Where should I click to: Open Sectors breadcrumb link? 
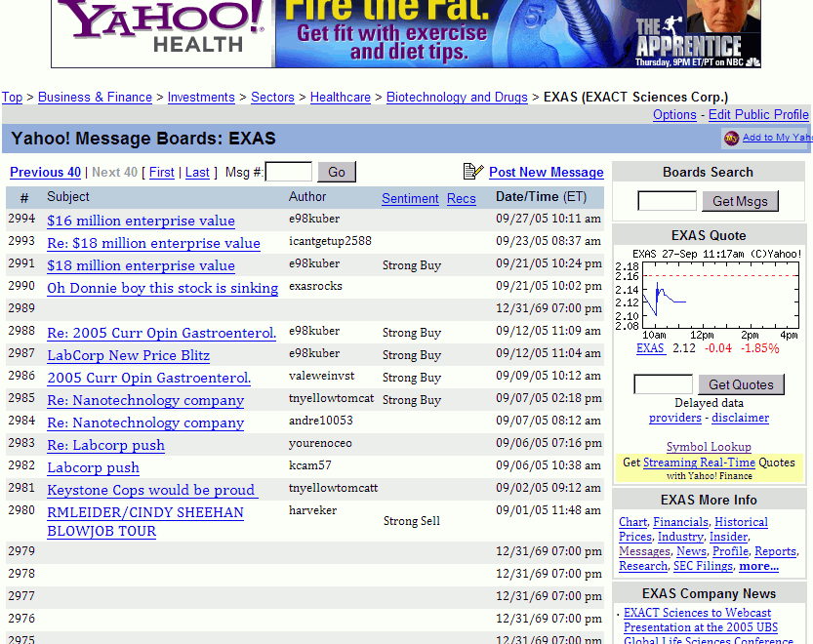click(272, 97)
